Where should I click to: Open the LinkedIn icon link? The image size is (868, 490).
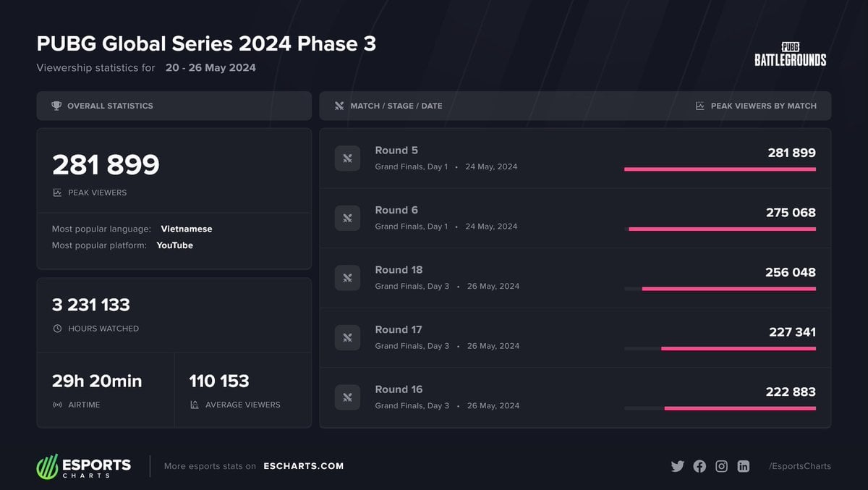tap(743, 466)
